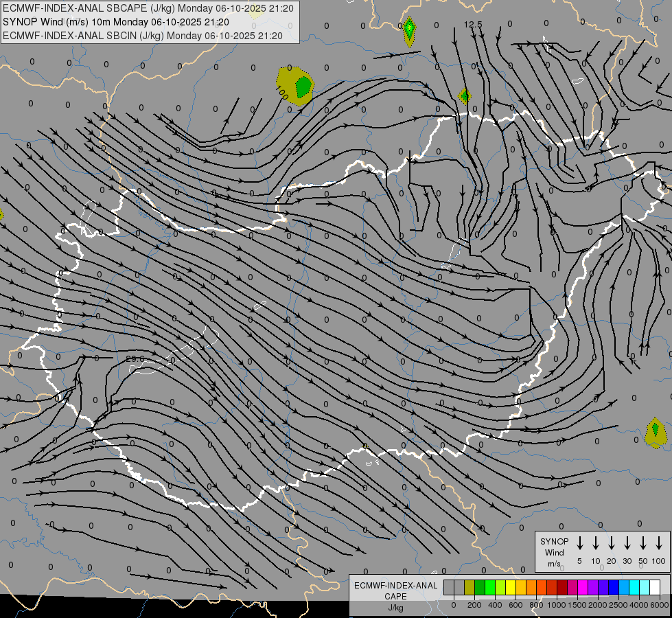This screenshot has width=672, height=618.
Task: Click the wind legend arrow above 10
Action: pyautogui.click(x=596, y=543)
